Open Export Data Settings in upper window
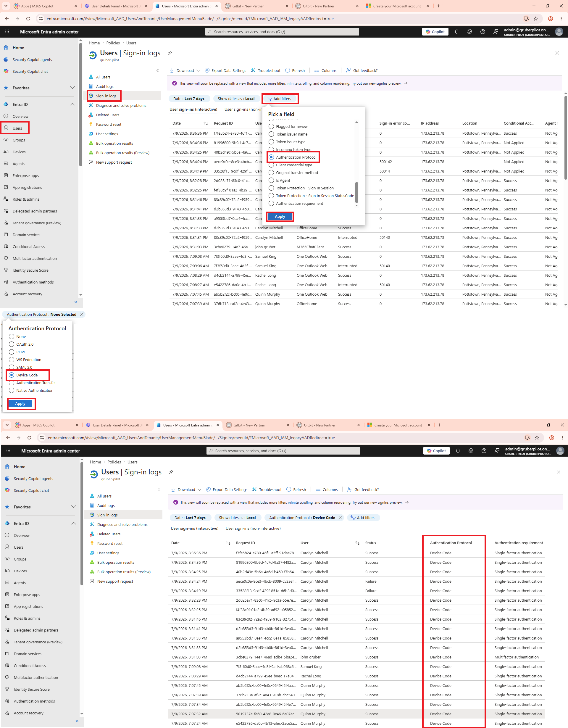Image resolution: width=568 pixels, height=728 pixels. coord(225,70)
